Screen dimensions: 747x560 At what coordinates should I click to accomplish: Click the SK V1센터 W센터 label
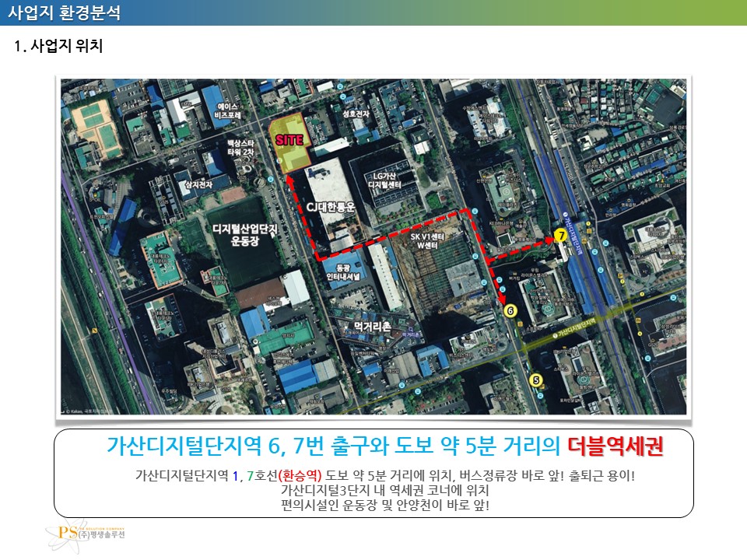click(x=427, y=241)
